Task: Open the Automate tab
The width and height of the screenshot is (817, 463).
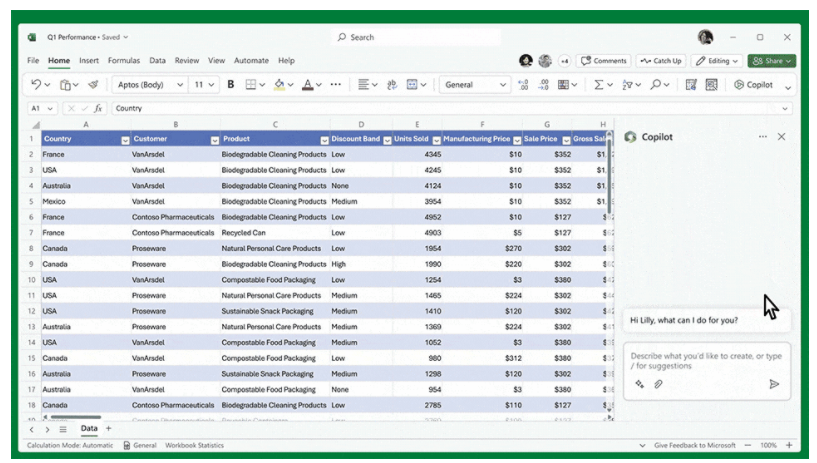Action: coord(251,60)
